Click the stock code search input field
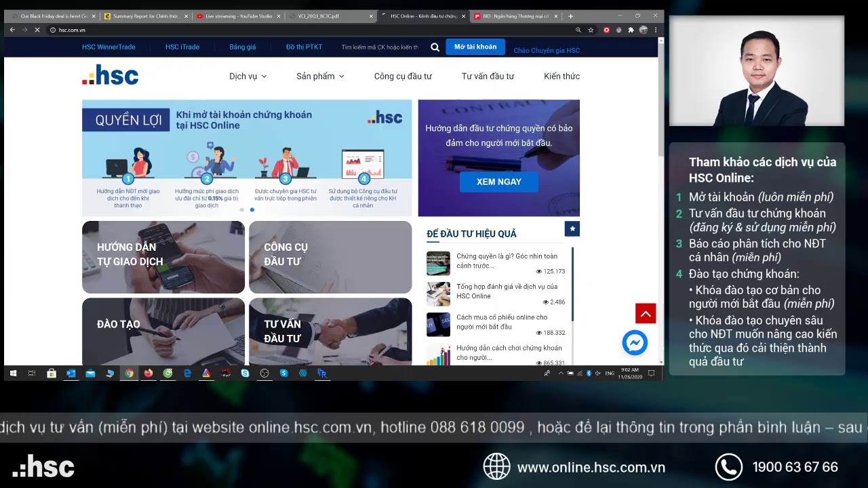 click(380, 47)
